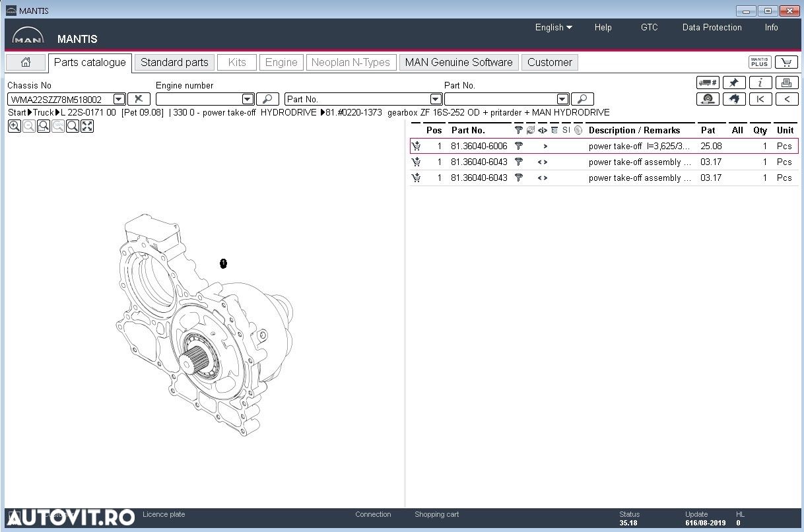
Task: Click the dark bird-shaped icon button
Action: [x=734, y=99]
